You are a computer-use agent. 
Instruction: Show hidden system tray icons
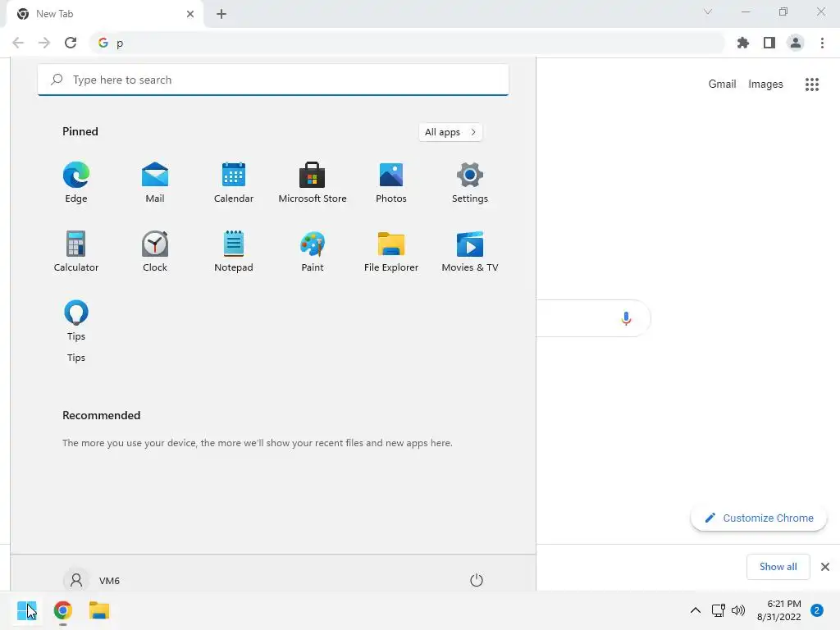[696, 610]
